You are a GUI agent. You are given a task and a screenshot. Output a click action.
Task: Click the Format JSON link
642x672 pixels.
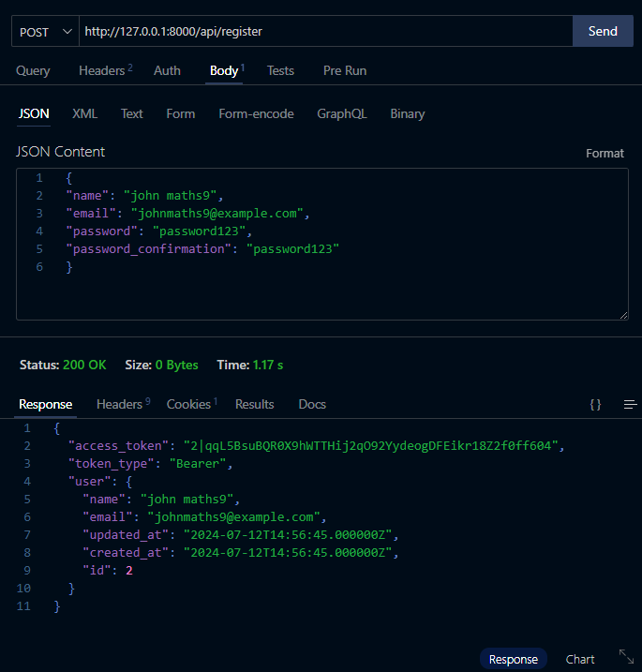click(x=605, y=153)
